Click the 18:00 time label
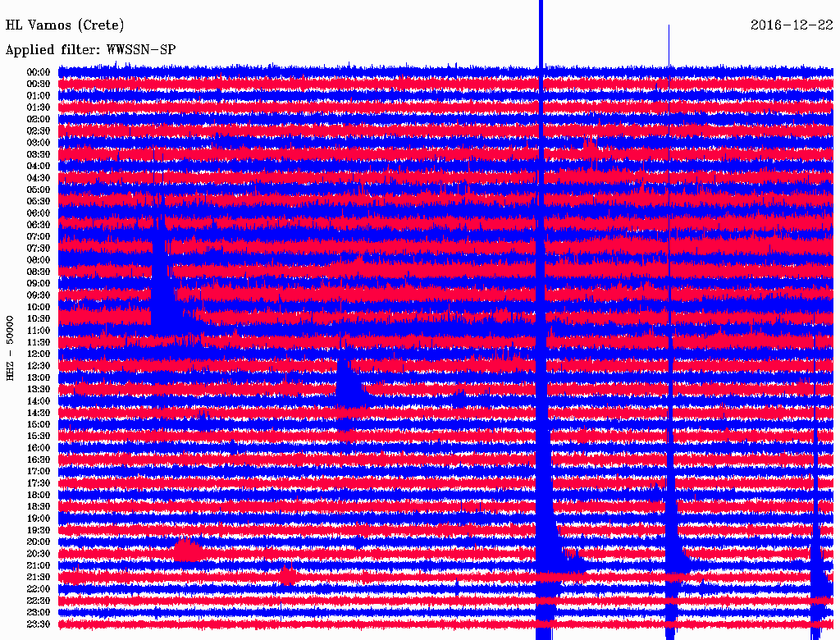Image resolution: width=840 pixels, height=640 pixels. [39, 495]
